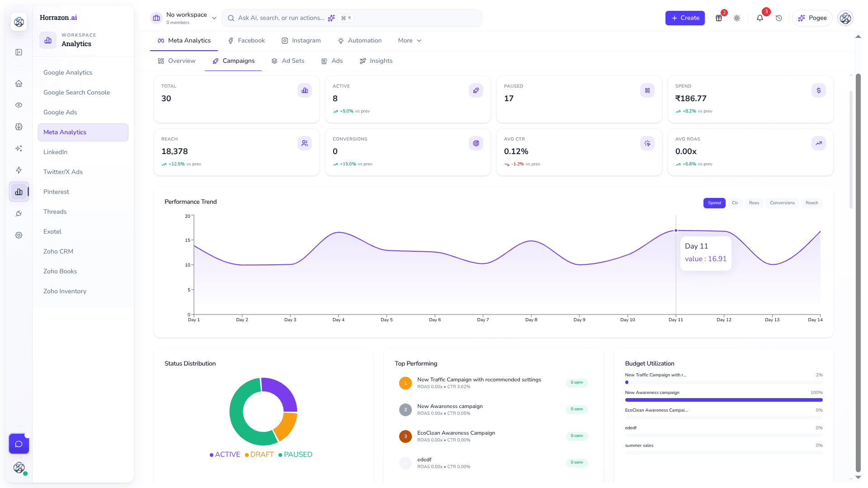Select the Ctr chart metric toggle
The image size is (868, 488).
click(x=735, y=203)
